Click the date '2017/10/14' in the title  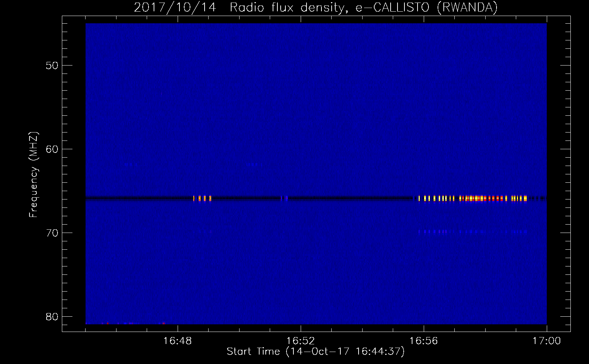[175, 7]
